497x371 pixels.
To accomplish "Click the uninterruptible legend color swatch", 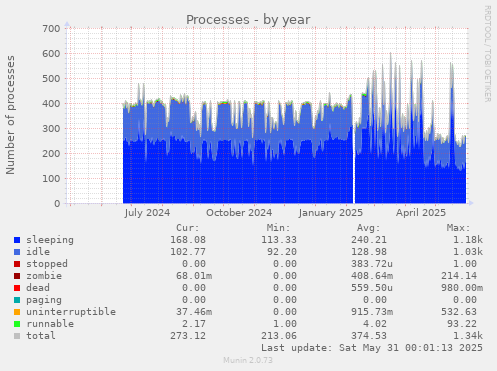I will click(17, 312).
